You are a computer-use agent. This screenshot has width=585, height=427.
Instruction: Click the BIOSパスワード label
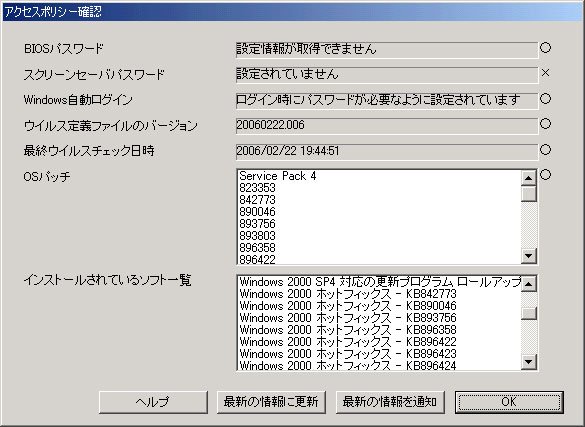click(64, 49)
